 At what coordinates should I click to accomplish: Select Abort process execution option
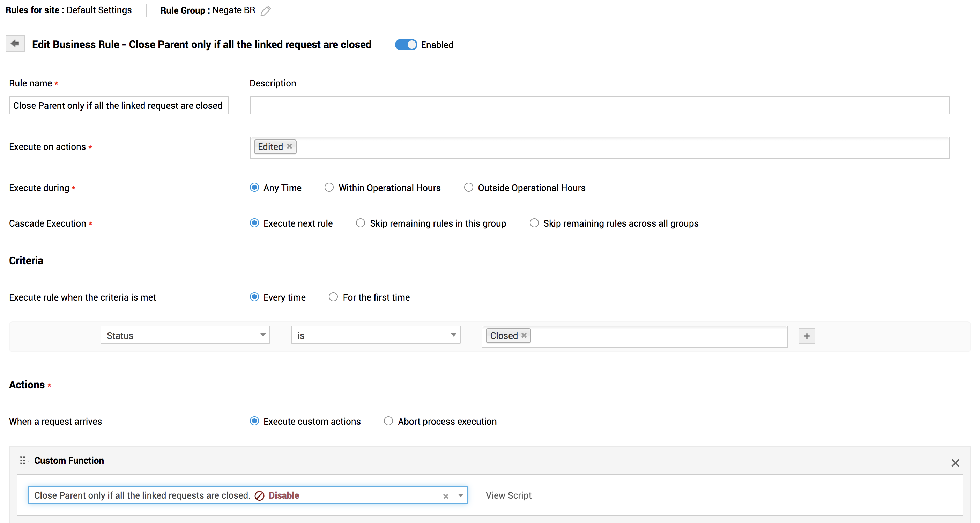coord(388,421)
